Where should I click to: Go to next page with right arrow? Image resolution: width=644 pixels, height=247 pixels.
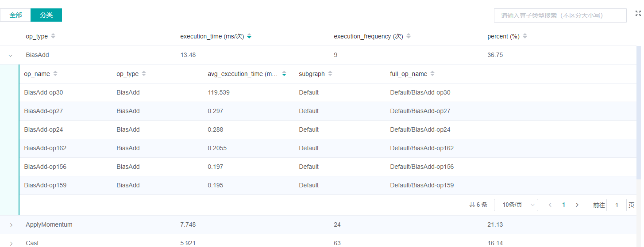(577, 205)
